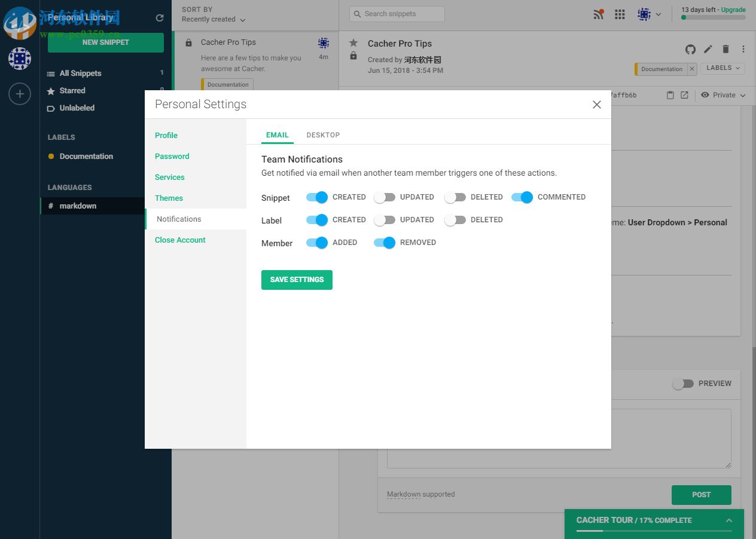Switch to the DESKTOP tab

pos(323,135)
